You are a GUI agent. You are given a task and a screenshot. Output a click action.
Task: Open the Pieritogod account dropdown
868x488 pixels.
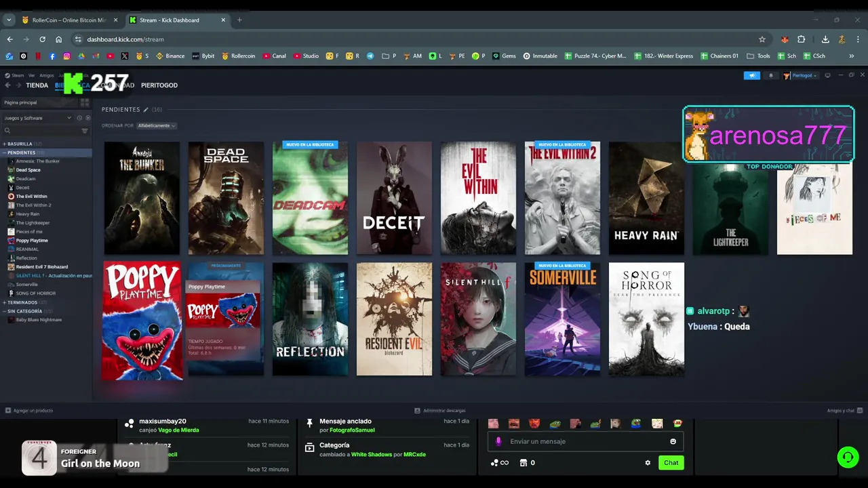click(800, 75)
